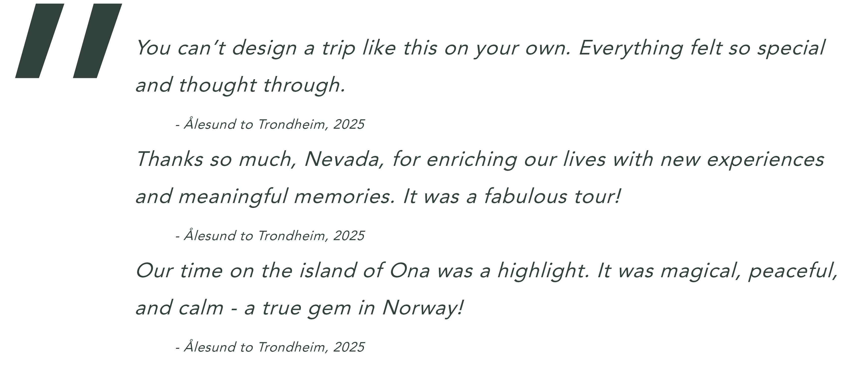
Task: Click the phrase "and meaningful memories."
Action: point(265,196)
